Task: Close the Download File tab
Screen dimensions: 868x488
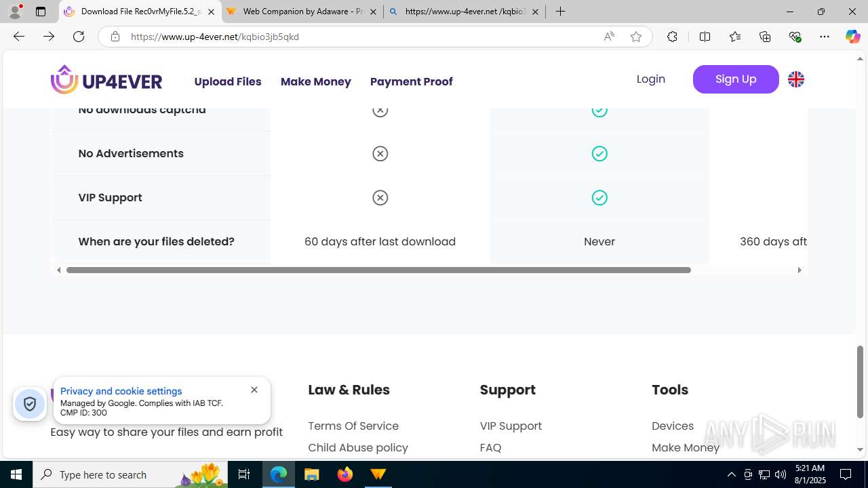Action: [211, 12]
